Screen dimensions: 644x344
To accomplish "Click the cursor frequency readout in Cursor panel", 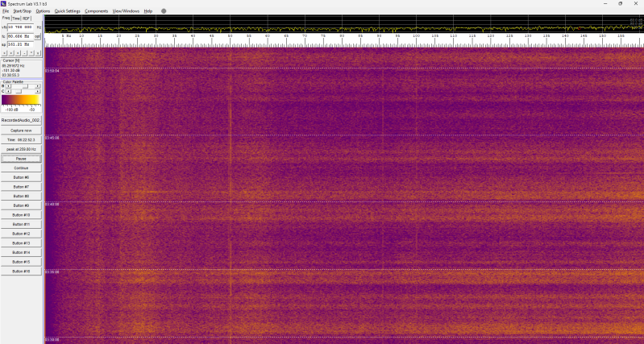I will pos(13,66).
